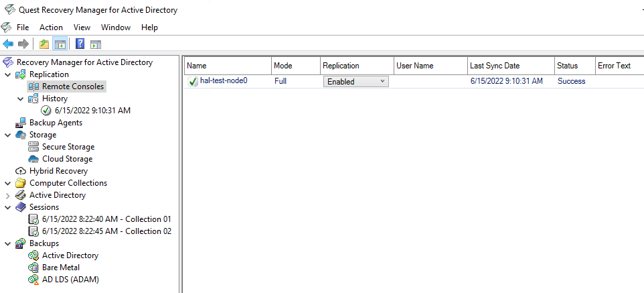Collapse the Sessions tree node
Image resolution: width=644 pixels, height=293 pixels.
pyautogui.click(x=7, y=207)
